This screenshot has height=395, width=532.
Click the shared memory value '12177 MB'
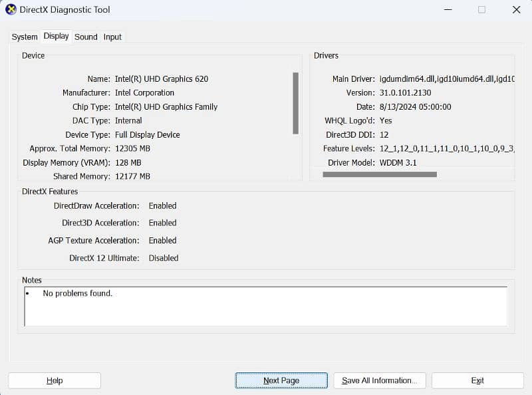132,176
